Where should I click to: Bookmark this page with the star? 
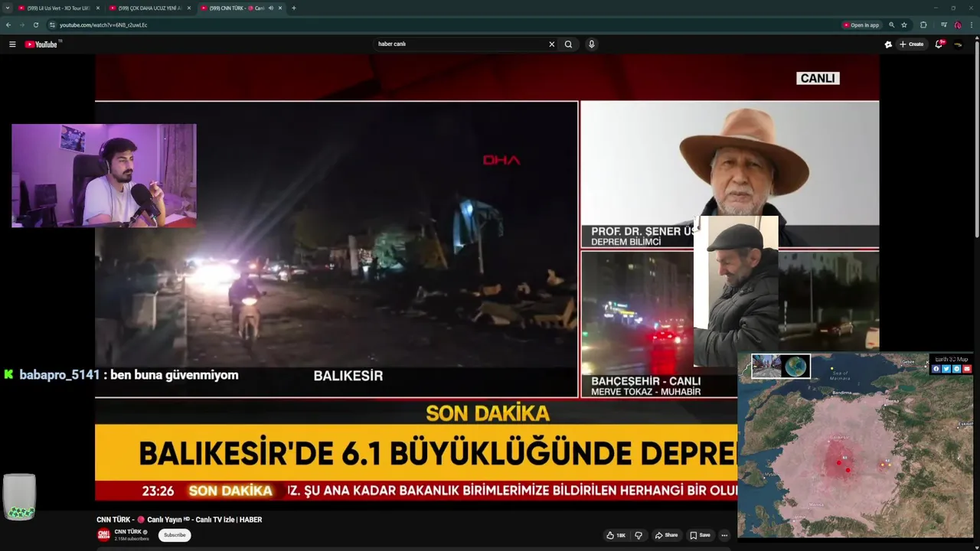click(x=904, y=25)
